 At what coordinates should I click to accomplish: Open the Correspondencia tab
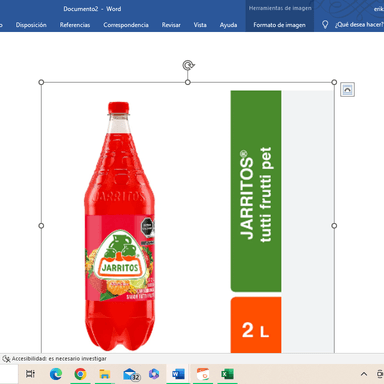click(x=126, y=25)
